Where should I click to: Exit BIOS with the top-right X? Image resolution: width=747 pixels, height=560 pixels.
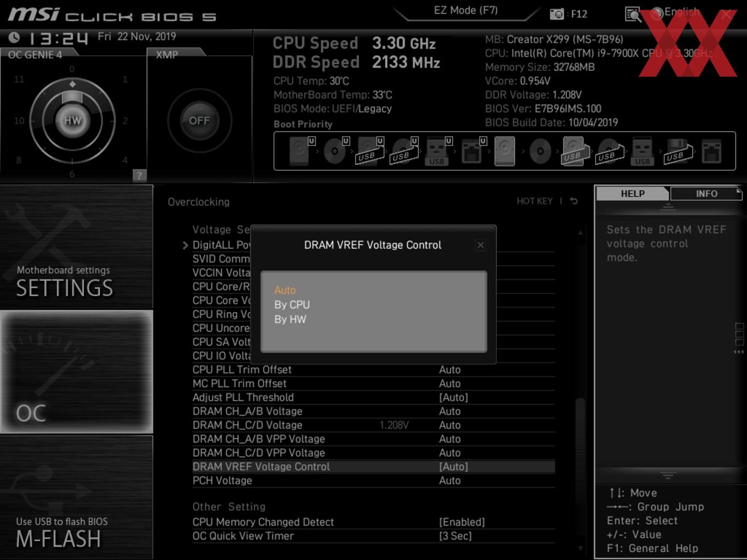click(726, 14)
